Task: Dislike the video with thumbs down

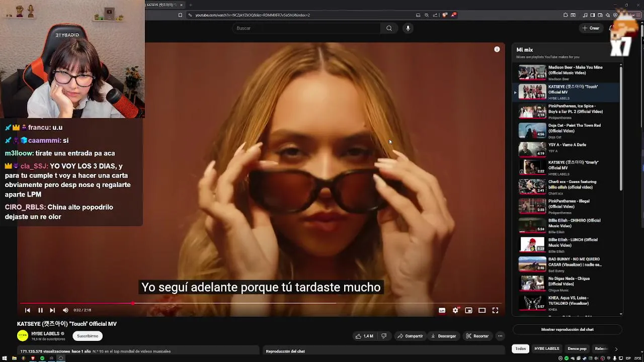Action: 384,336
